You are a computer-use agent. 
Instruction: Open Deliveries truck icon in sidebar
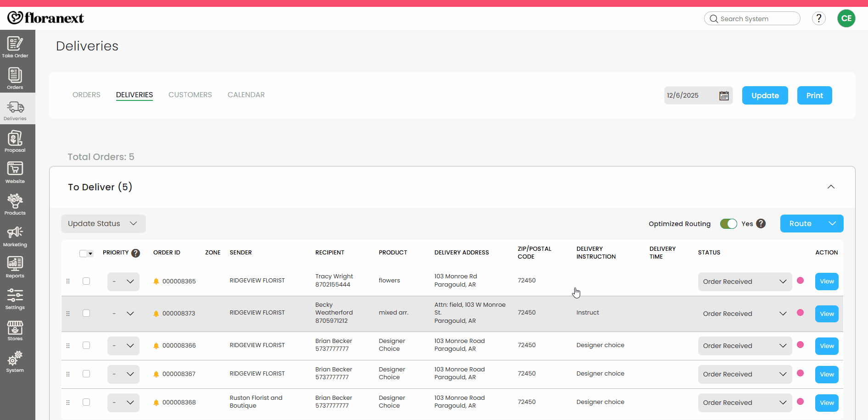[16, 107]
